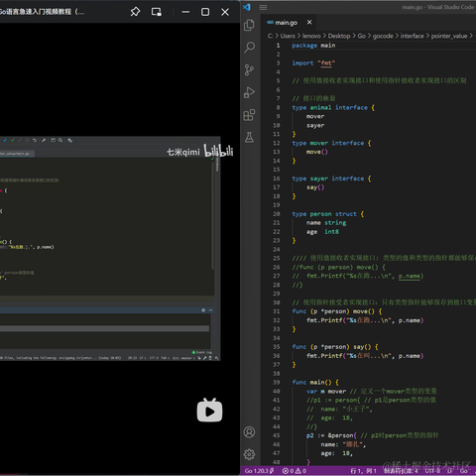Click 'p2 := &person{' on line 45
476x476 pixels.
pyautogui.click(x=331, y=435)
